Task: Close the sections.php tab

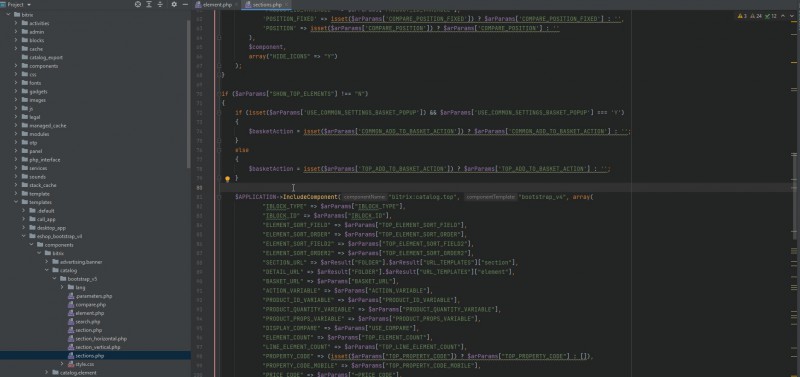Action: pos(287,5)
